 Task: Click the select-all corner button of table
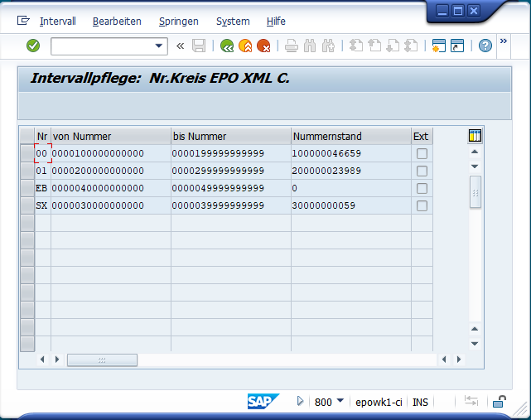pyautogui.click(x=27, y=136)
